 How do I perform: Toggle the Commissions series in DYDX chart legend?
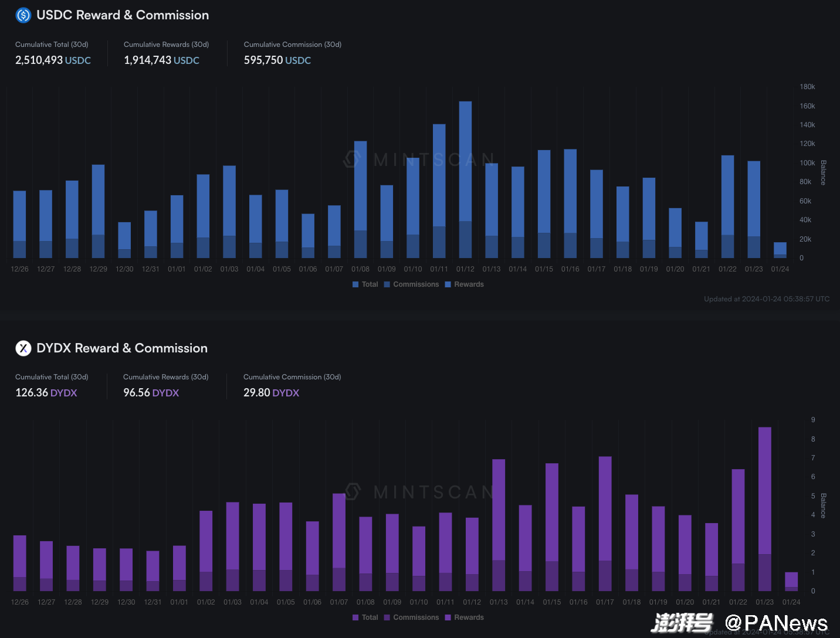click(x=412, y=617)
